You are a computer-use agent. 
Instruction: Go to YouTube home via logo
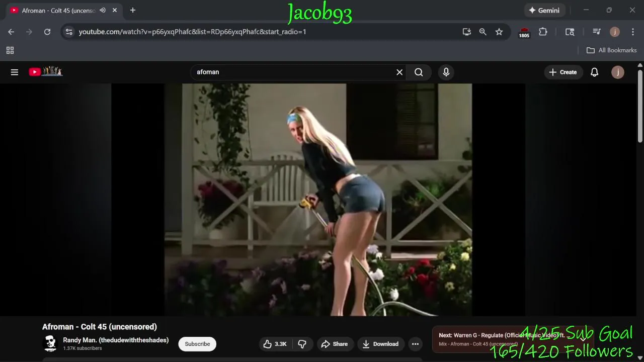[x=45, y=72]
